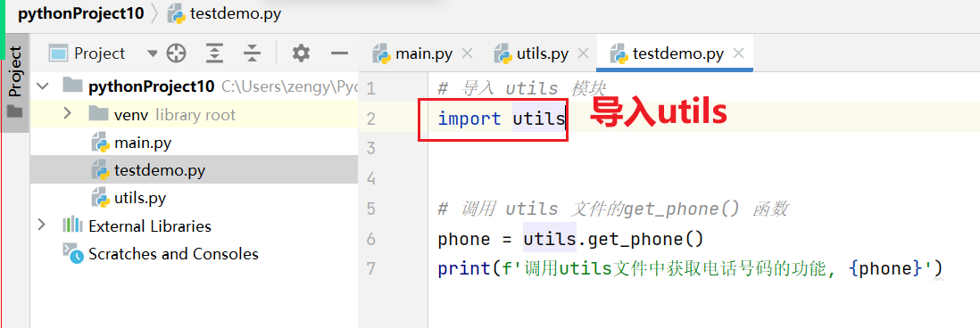
Task: Click the 'library root' label next to venv
Action: point(195,115)
